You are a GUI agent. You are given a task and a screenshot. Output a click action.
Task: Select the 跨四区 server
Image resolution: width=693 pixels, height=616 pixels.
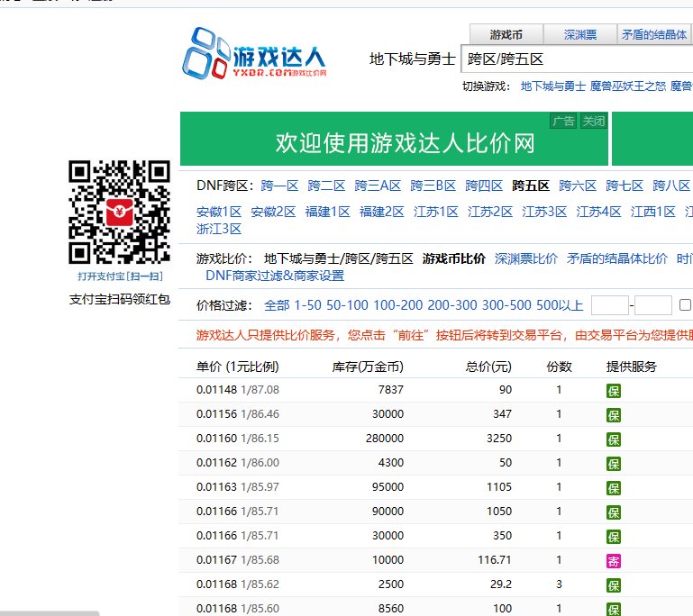484,186
